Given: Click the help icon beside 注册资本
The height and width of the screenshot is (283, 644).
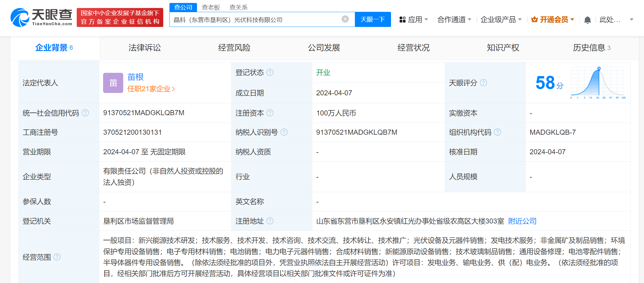Looking at the screenshot, I should click(x=270, y=113).
